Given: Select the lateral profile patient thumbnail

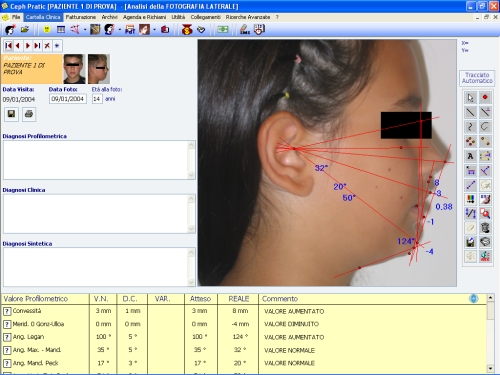Looking at the screenshot, I should [x=99, y=69].
